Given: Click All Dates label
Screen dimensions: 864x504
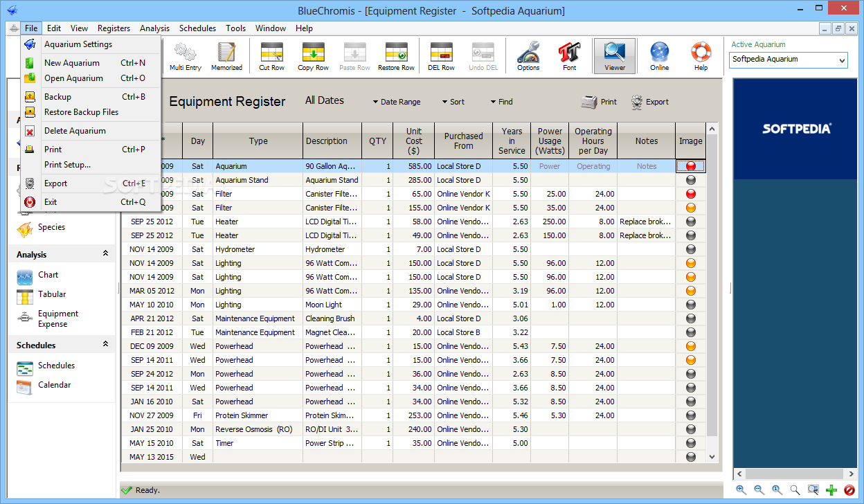Looking at the screenshot, I should [x=325, y=100].
